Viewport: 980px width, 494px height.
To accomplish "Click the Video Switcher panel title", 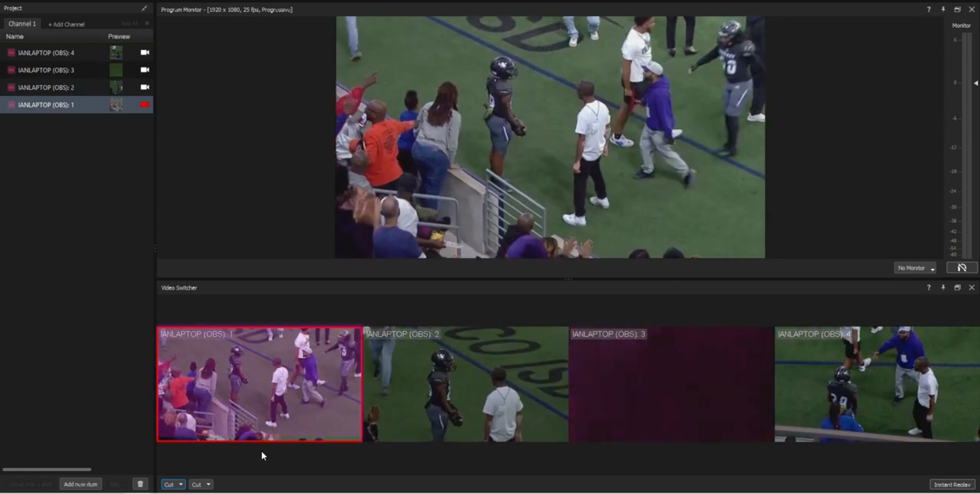I will [x=179, y=288].
